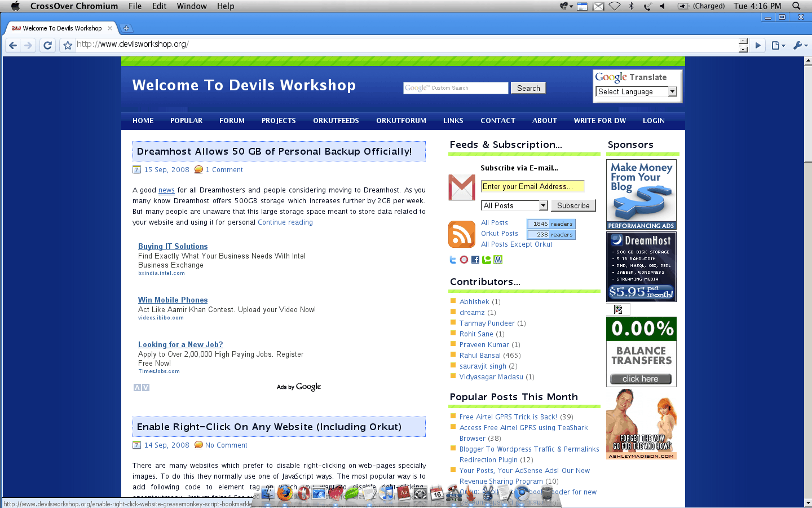Viewport: 812px width, 508px height.
Task: Open Win Mobile Phones ad link
Action: (x=173, y=300)
